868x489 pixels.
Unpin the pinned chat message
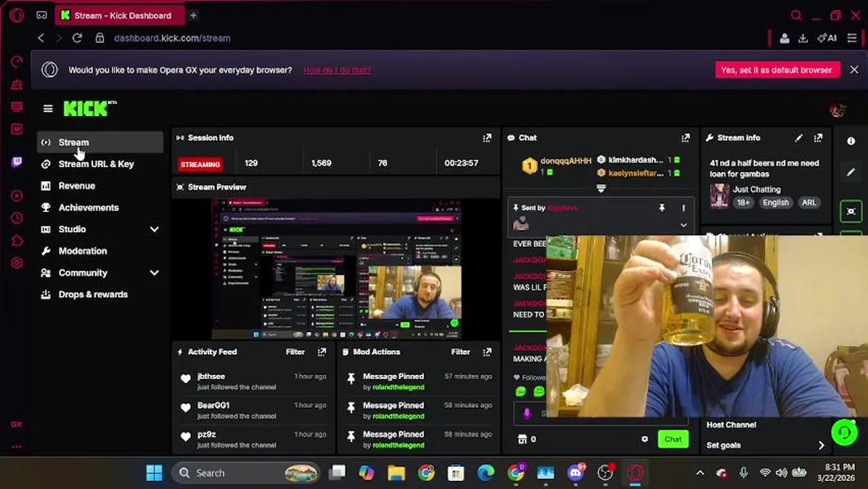click(662, 208)
